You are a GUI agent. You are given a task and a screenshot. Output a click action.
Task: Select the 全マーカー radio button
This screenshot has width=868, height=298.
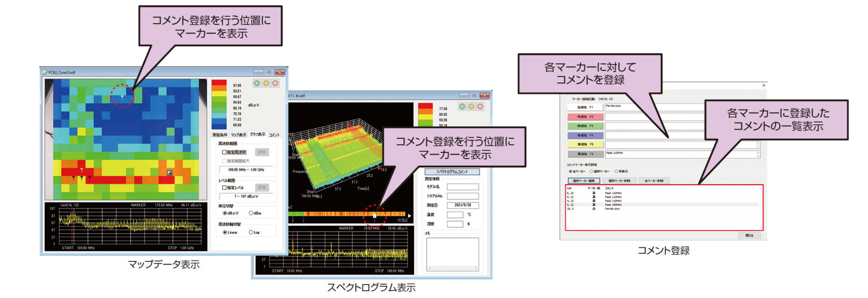pos(571,171)
